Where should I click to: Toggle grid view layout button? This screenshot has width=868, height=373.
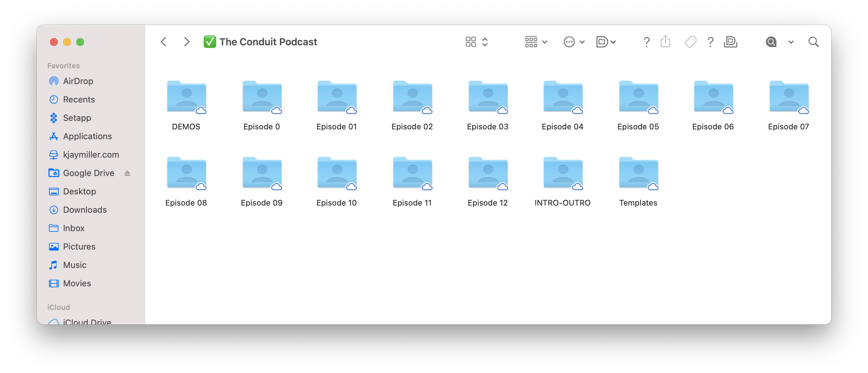click(470, 41)
